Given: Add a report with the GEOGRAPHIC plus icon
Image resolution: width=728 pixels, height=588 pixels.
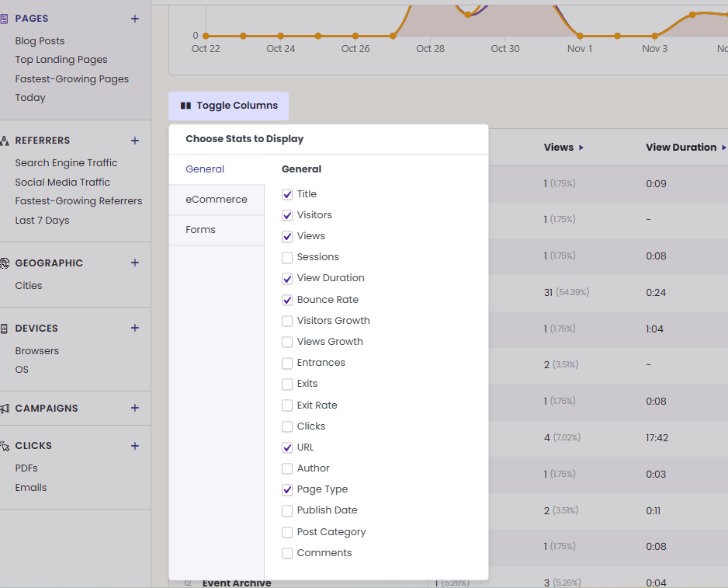Looking at the screenshot, I should pyautogui.click(x=134, y=263).
